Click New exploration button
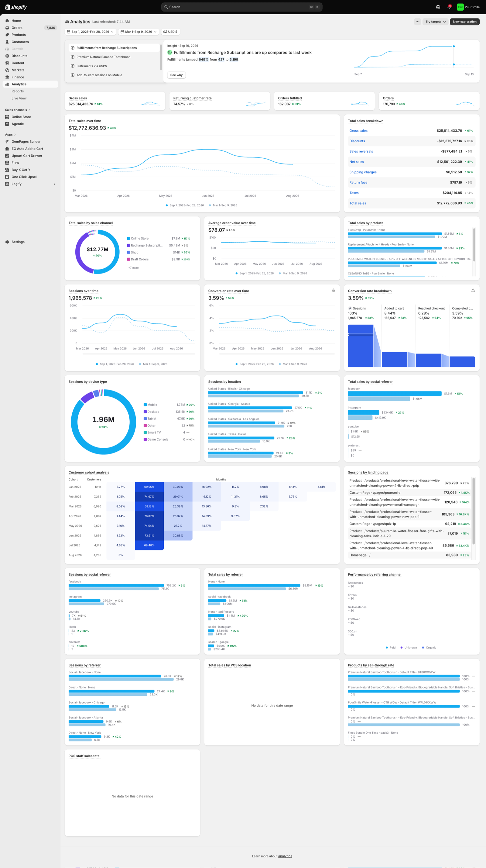486x868 pixels. pyautogui.click(x=464, y=22)
